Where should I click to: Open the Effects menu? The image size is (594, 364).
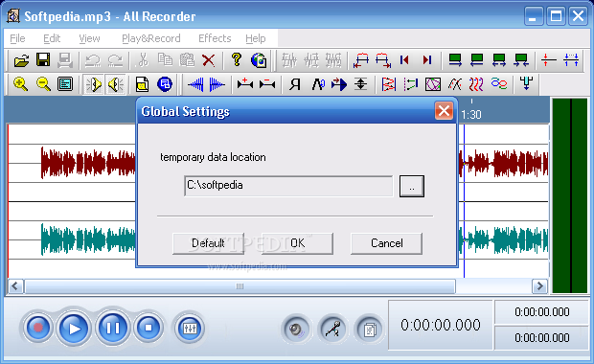click(215, 38)
